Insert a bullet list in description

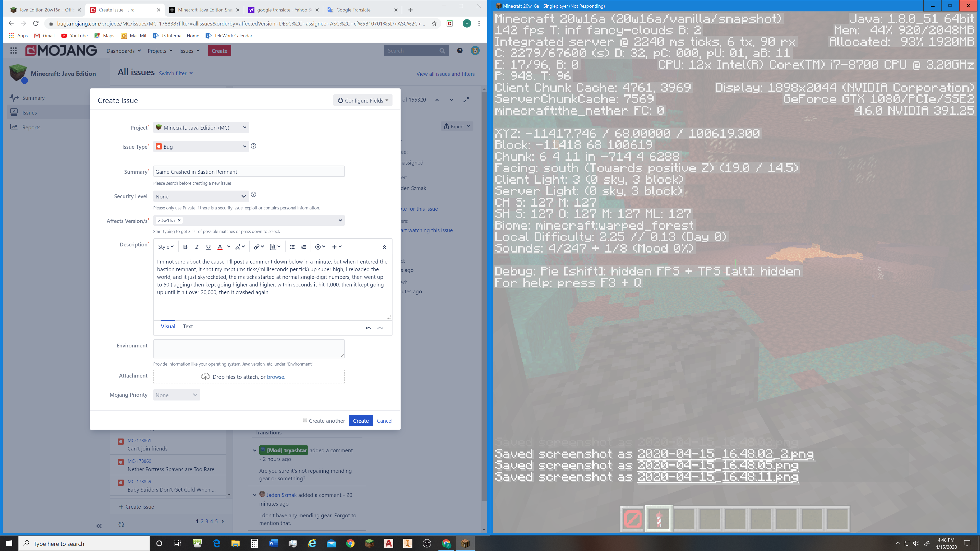[x=292, y=247]
